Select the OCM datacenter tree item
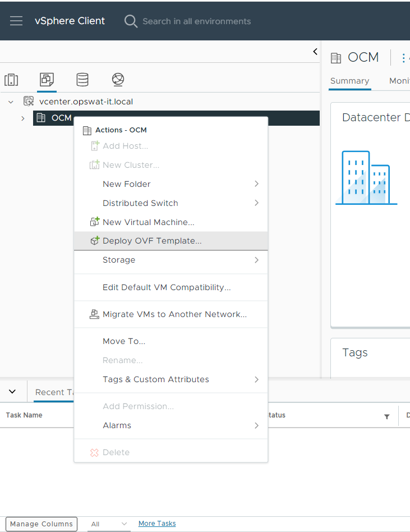This screenshot has height=532, width=410. click(x=176, y=118)
